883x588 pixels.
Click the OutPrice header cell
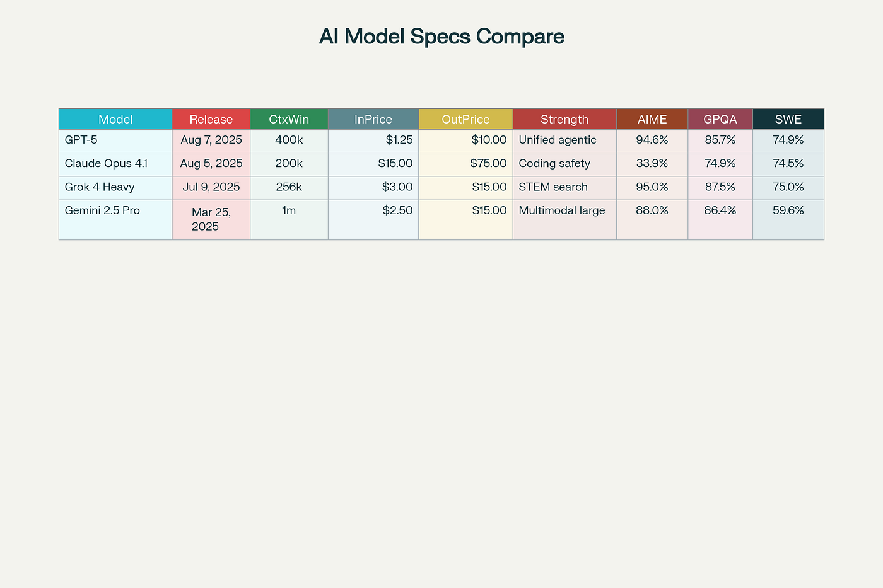(465, 119)
